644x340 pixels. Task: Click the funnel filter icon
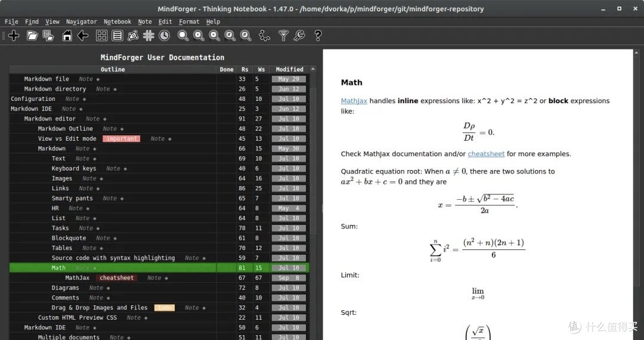pos(283,36)
